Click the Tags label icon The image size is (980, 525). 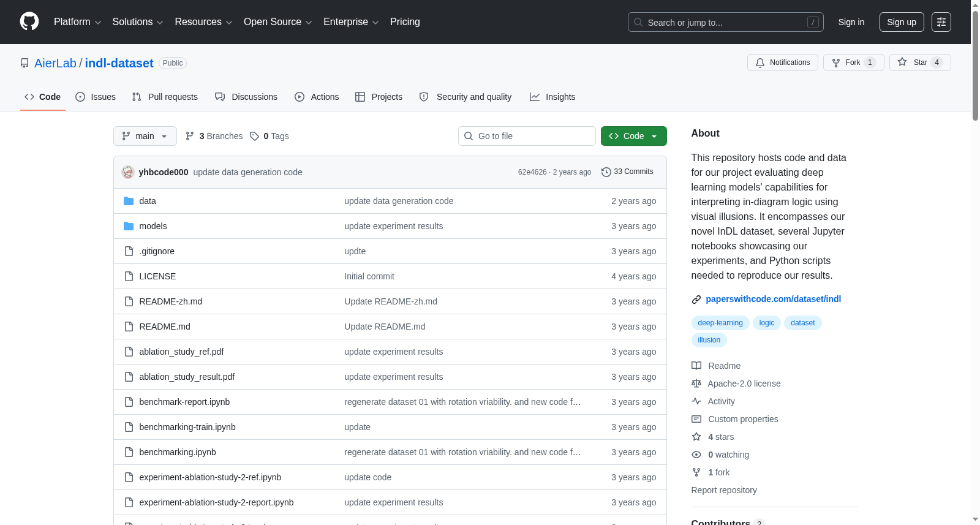[x=255, y=136]
